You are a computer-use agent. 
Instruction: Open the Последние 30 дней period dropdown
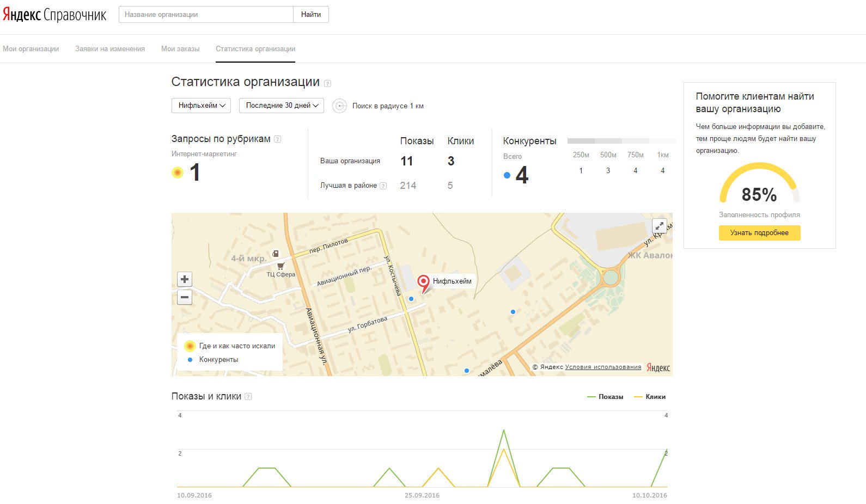click(x=282, y=106)
